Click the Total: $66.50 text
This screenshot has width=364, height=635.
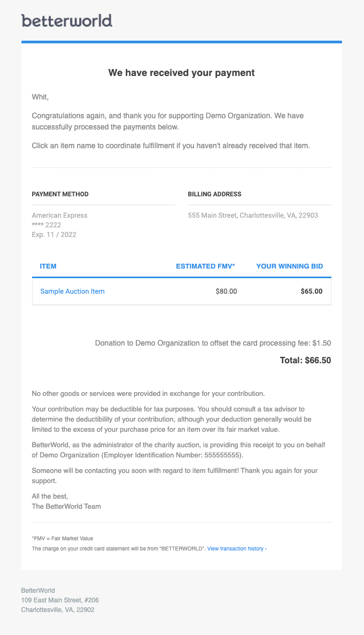[x=305, y=360]
